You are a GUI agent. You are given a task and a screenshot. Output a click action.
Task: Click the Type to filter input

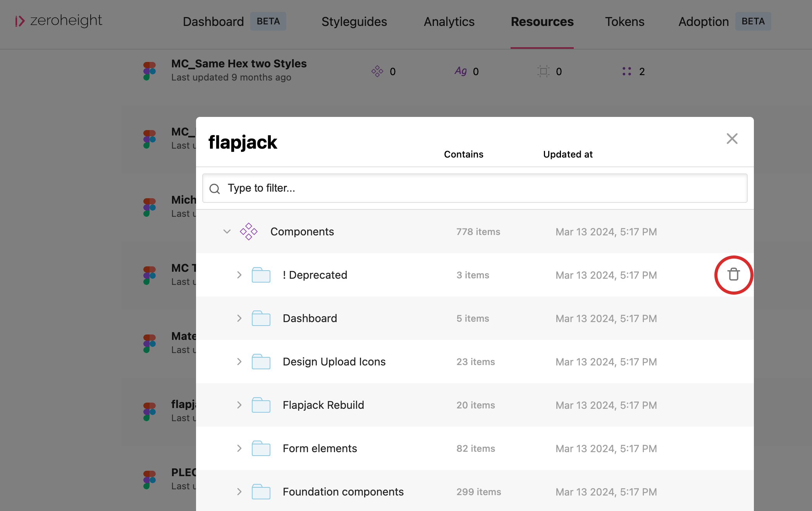(x=475, y=188)
